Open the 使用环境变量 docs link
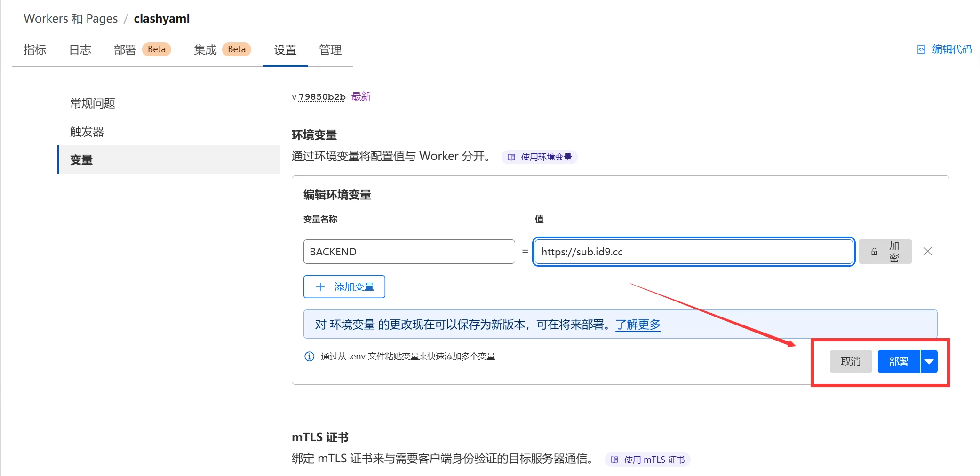This screenshot has height=476, width=980. pyautogui.click(x=540, y=157)
